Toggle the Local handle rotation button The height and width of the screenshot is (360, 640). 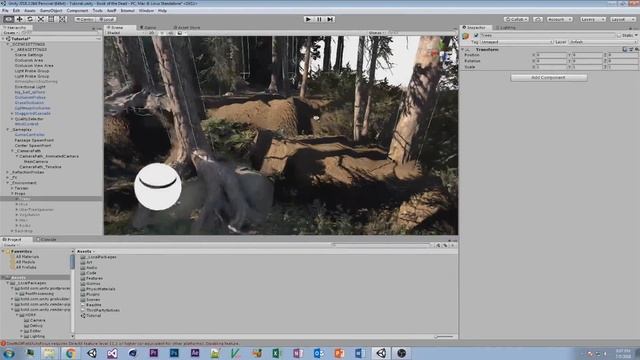pyautogui.click(x=107, y=19)
